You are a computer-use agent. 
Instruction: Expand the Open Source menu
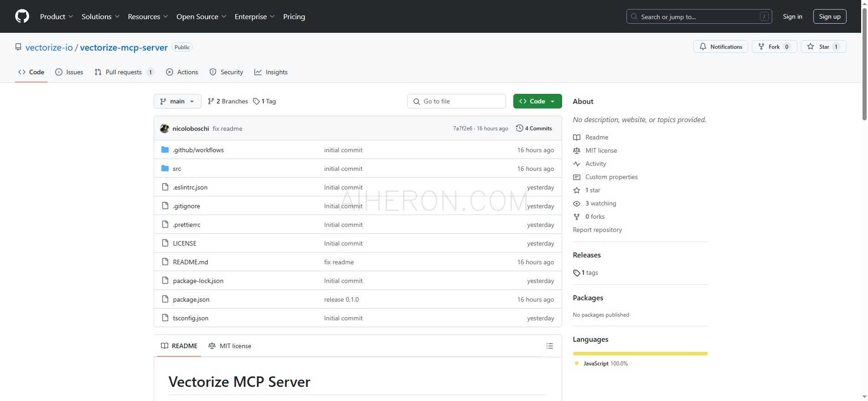(201, 16)
